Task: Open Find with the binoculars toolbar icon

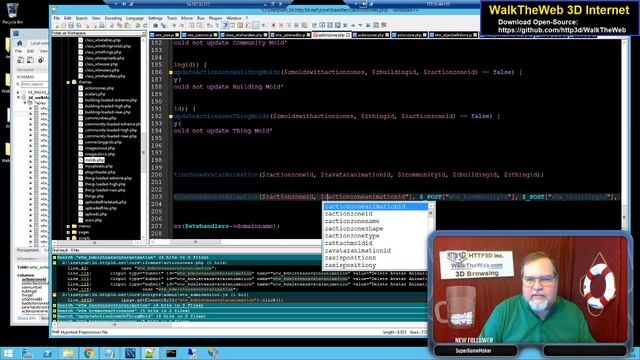Action: pos(156,25)
